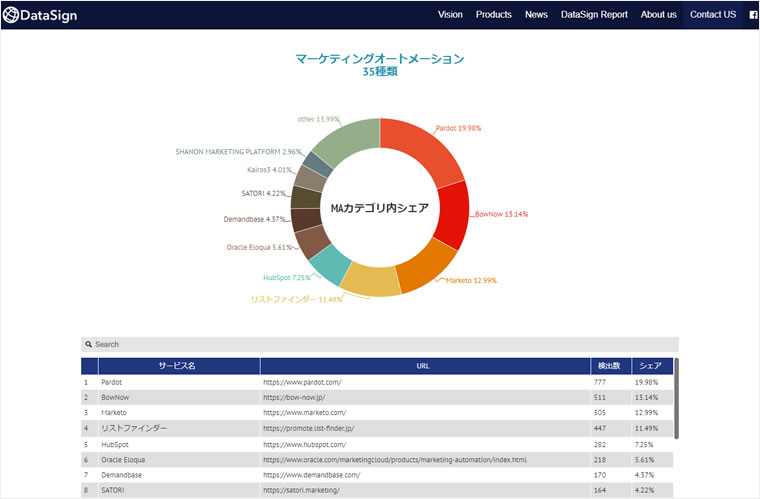Select the other green chart segment
Screen dimensions: 760x499
click(x=349, y=140)
